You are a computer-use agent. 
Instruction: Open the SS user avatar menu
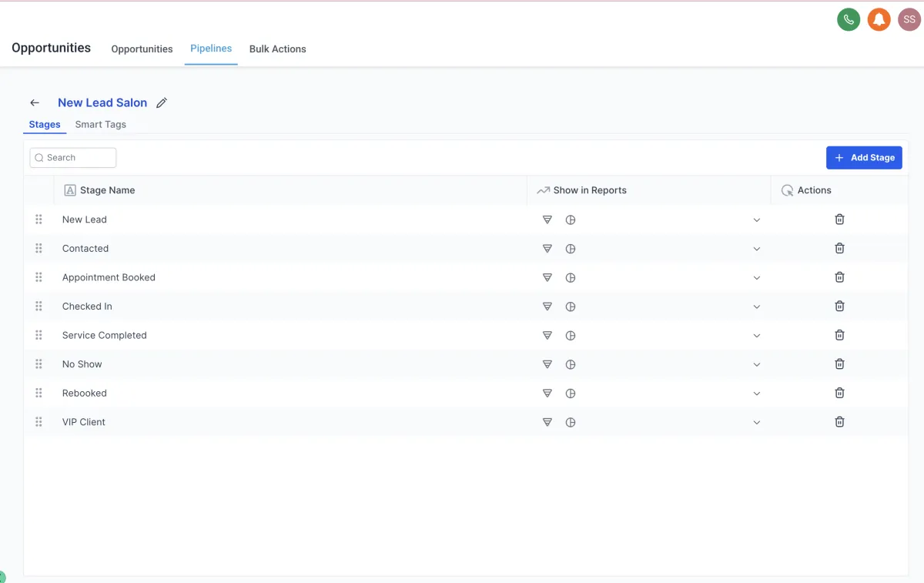909,19
